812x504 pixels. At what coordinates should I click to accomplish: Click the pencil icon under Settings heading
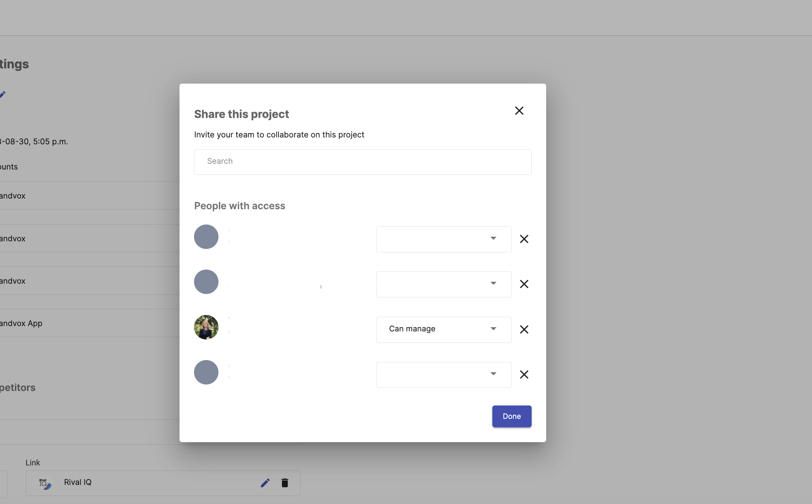(2, 95)
